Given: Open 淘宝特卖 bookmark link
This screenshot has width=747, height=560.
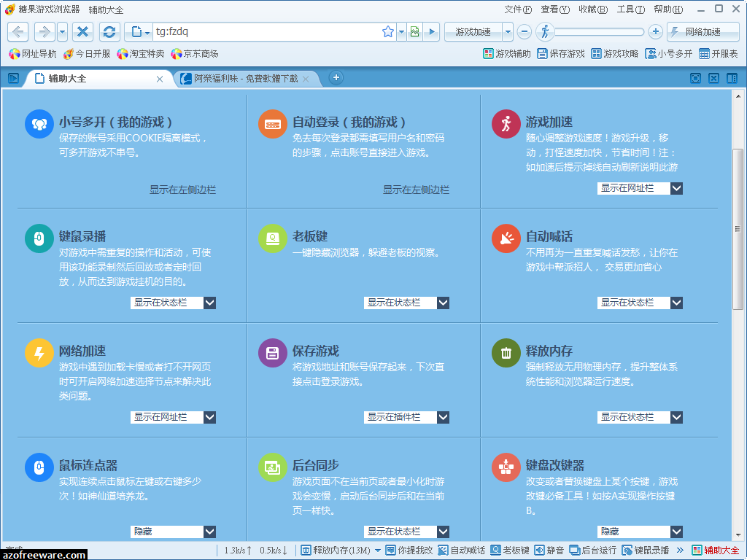Looking at the screenshot, I should pyautogui.click(x=141, y=54).
